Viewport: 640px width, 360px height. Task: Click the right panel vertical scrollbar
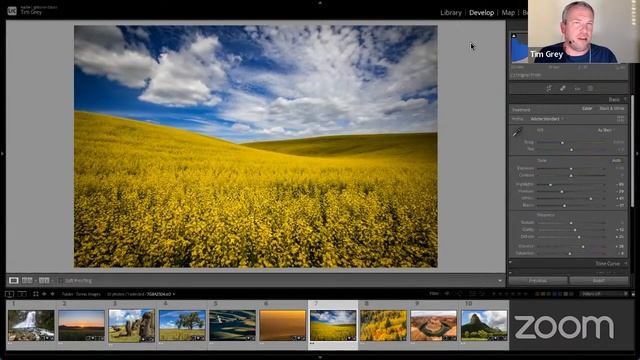coord(632,151)
